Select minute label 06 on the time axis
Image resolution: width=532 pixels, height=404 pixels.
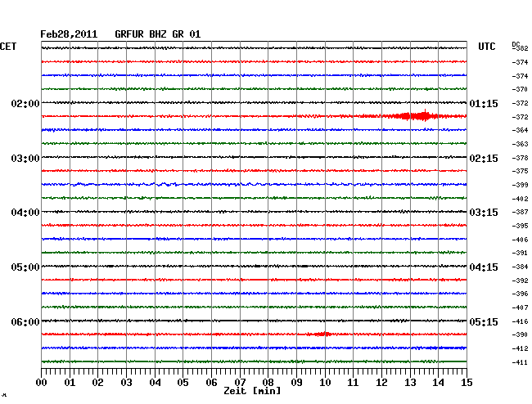click(x=211, y=383)
